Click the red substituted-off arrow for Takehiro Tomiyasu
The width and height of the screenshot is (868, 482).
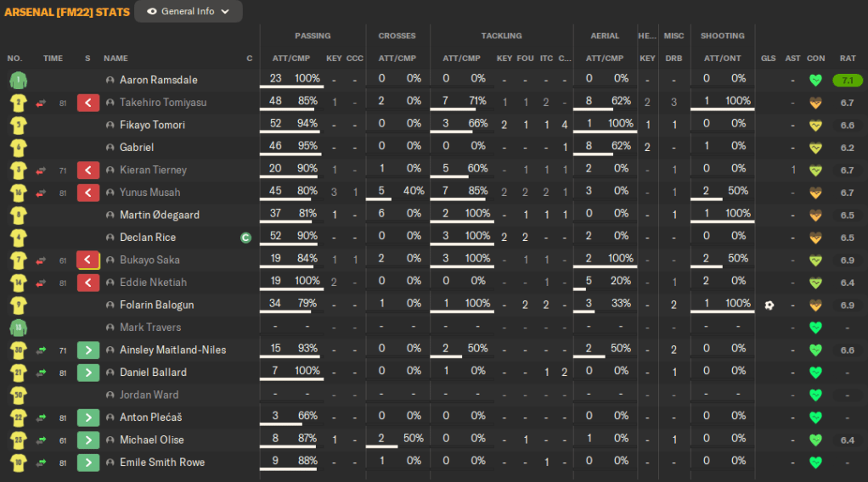(88, 103)
